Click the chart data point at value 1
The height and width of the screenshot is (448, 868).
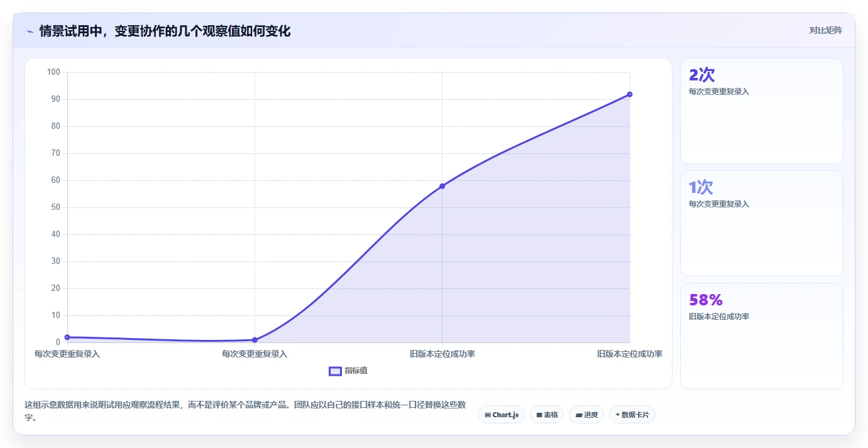pyautogui.click(x=255, y=340)
